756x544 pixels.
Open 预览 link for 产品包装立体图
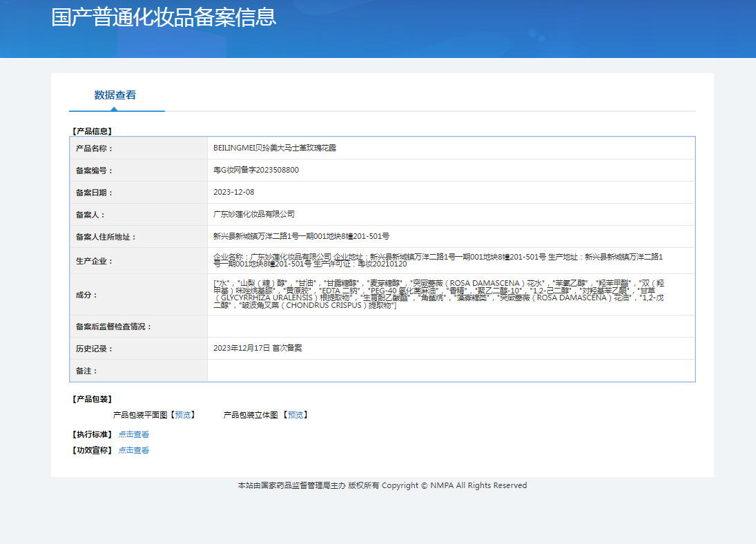(295, 415)
